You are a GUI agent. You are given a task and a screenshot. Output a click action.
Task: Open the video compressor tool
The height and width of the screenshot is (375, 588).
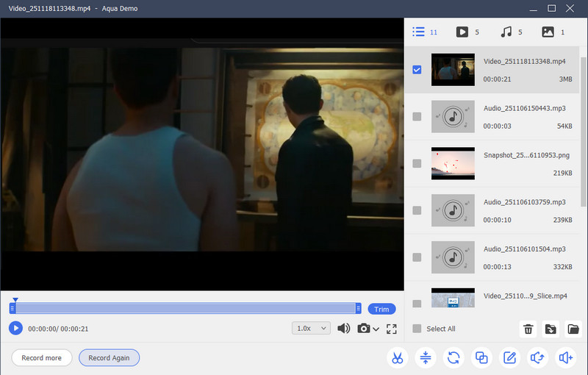click(426, 358)
